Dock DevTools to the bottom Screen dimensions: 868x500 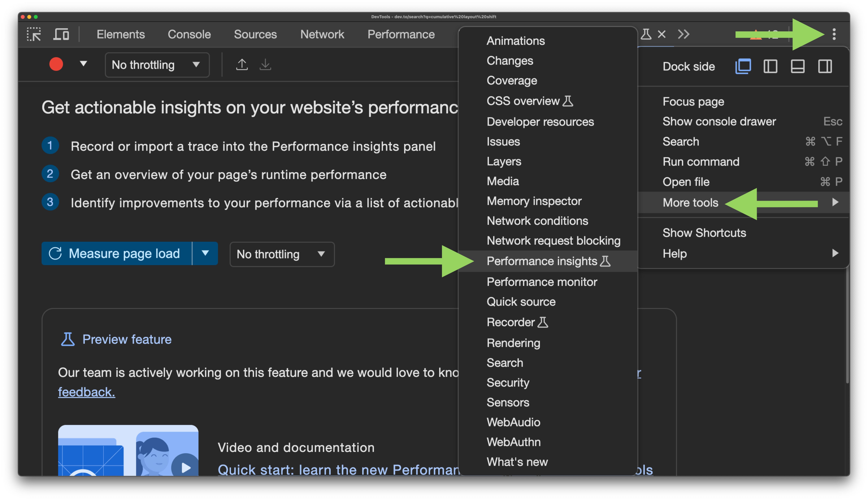point(798,66)
